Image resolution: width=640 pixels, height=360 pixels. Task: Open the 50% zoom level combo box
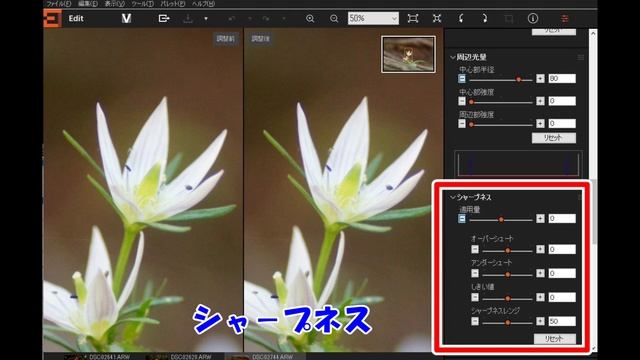[x=373, y=18]
